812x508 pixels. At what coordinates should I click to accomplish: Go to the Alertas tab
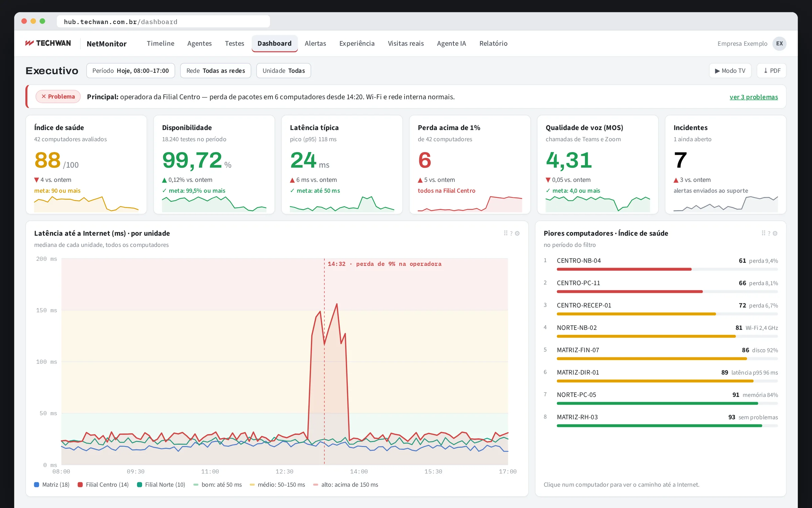click(315, 43)
